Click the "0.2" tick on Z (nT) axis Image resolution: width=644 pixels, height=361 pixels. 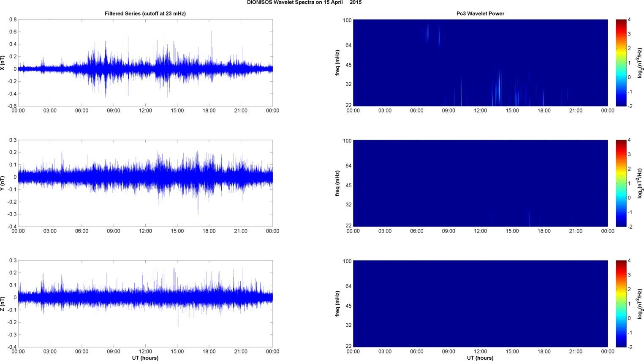click(x=13, y=273)
